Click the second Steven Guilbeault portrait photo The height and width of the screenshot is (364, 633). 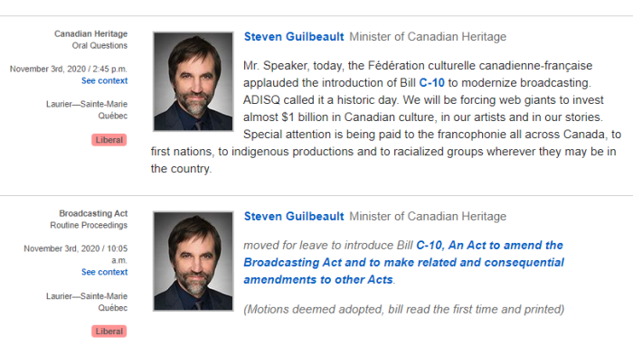(x=193, y=261)
